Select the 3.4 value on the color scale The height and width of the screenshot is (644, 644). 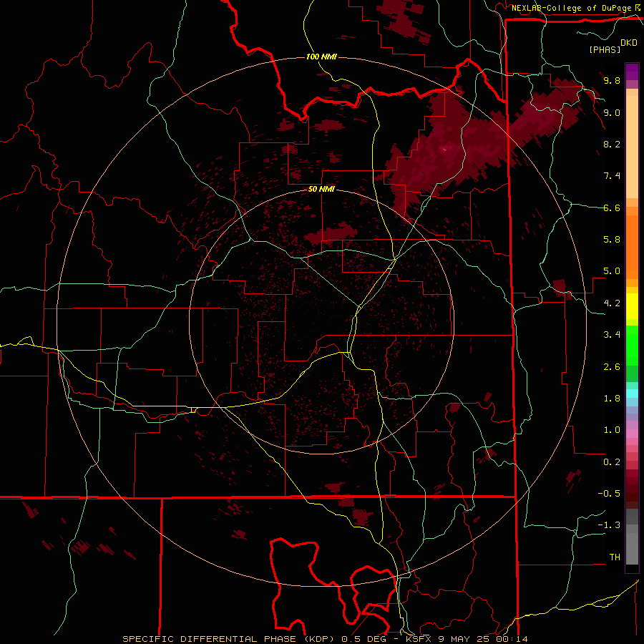click(612, 335)
